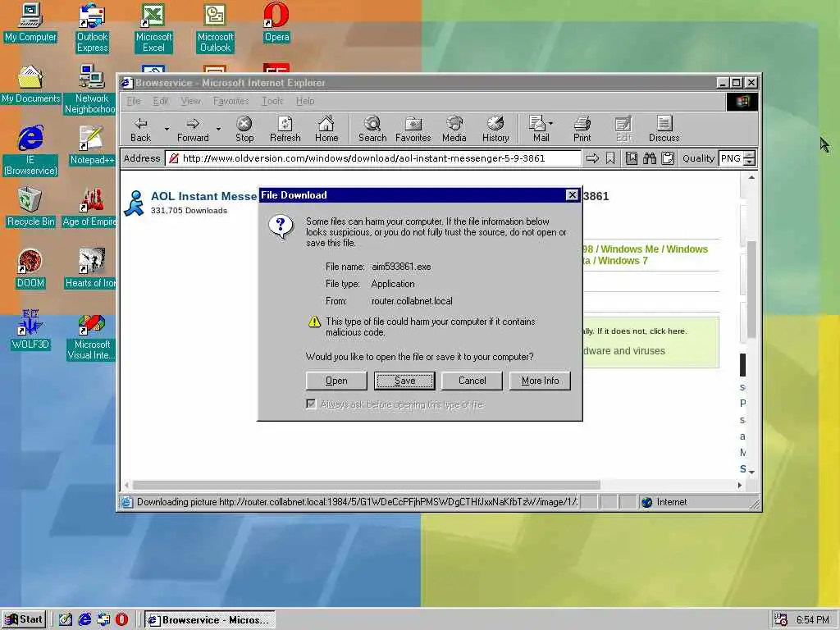Click the horizontal scrollbar thumb
The width and height of the screenshot is (840, 630).
coord(367,485)
